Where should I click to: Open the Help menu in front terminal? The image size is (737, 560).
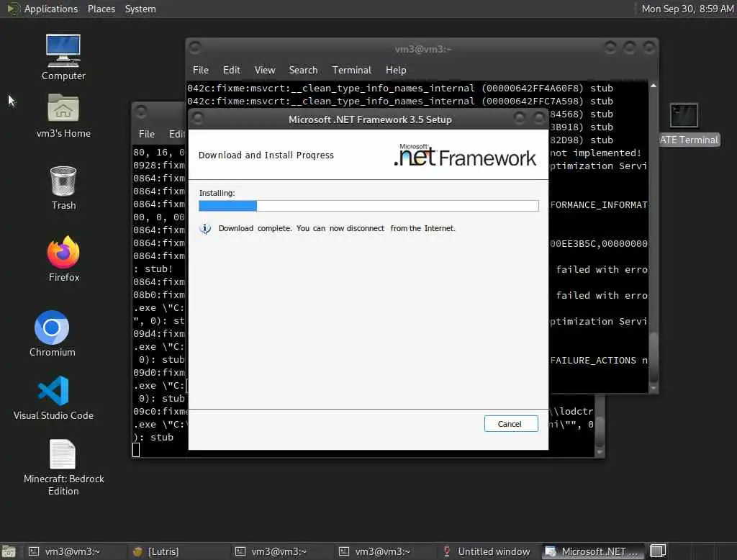[396, 70]
